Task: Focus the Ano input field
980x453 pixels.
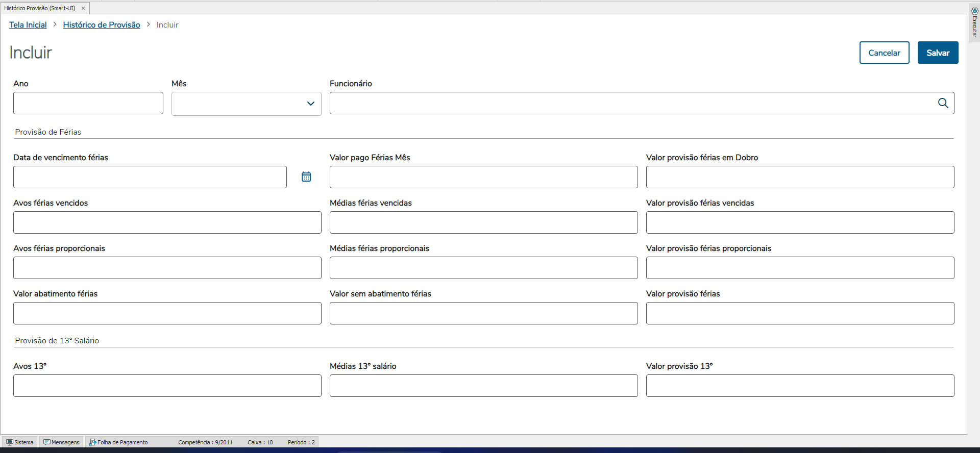Action: coord(88,103)
